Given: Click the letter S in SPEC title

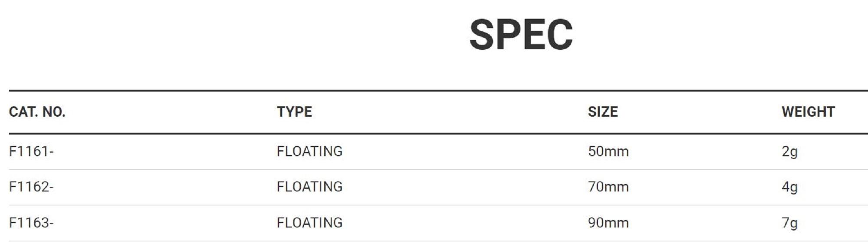Looking at the screenshot, I should tap(483, 35).
